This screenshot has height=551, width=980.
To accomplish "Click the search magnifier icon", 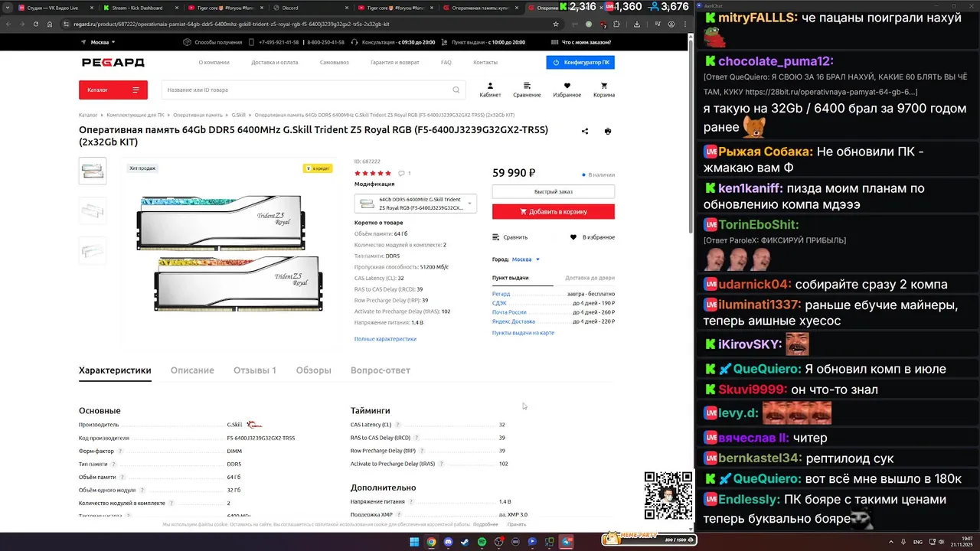I will [456, 90].
